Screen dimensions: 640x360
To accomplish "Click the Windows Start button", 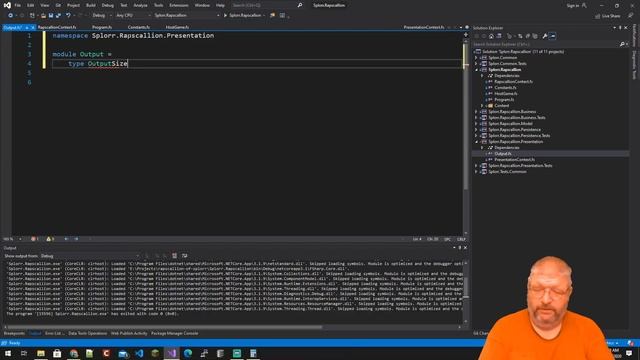I will [x=7, y=353].
